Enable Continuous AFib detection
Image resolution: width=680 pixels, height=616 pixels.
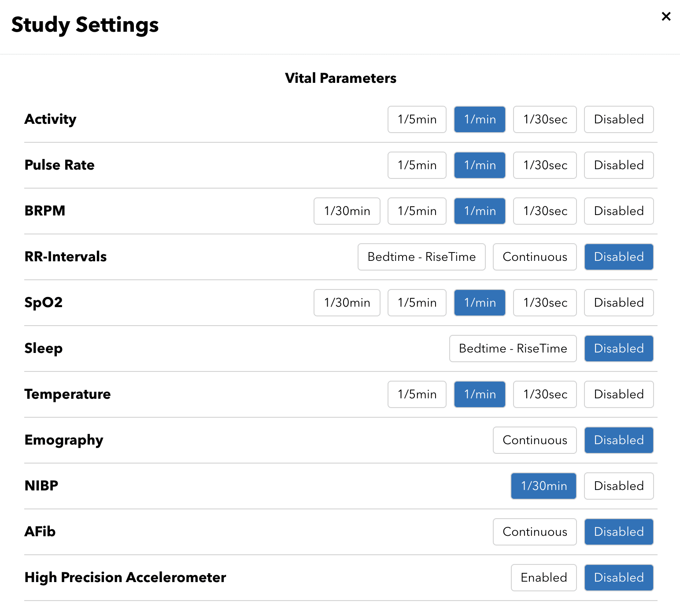[534, 532]
